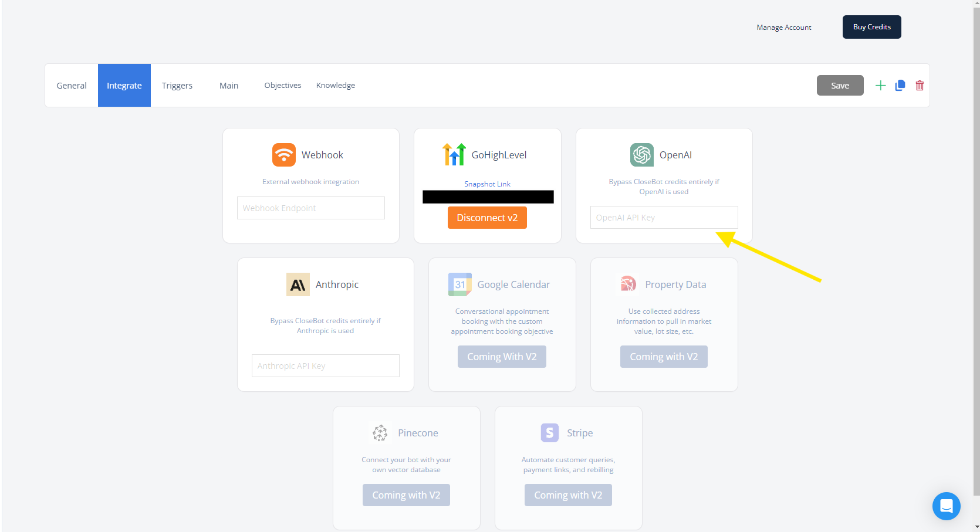980x532 pixels.
Task: Click Google Calendar Coming With V2 button
Action: pos(502,357)
